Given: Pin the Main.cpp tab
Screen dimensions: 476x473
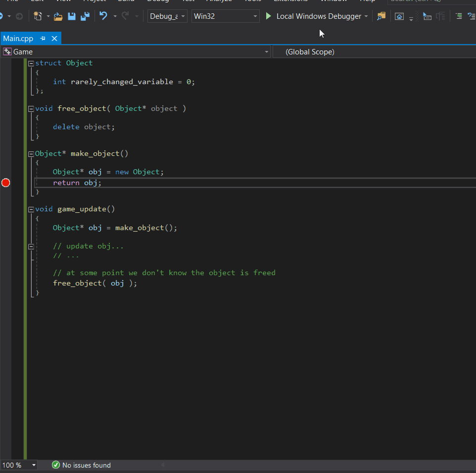Looking at the screenshot, I should pyautogui.click(x=43, y=39).
